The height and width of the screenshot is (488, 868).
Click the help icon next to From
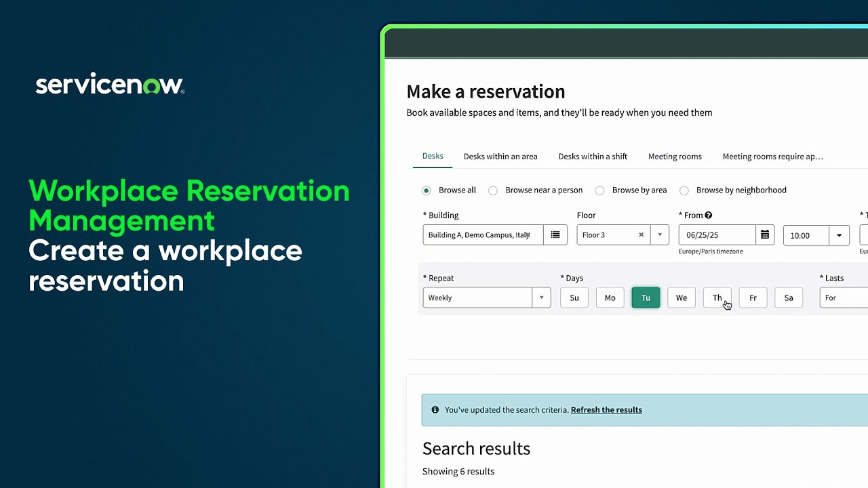tap(709, 215)
